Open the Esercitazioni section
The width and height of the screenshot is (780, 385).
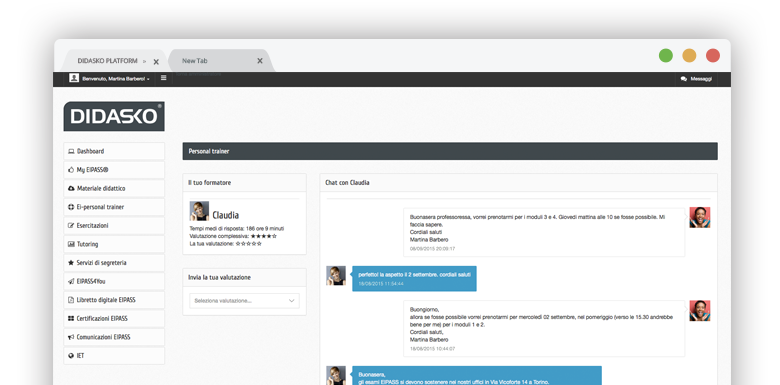click(x=114, y=225)
